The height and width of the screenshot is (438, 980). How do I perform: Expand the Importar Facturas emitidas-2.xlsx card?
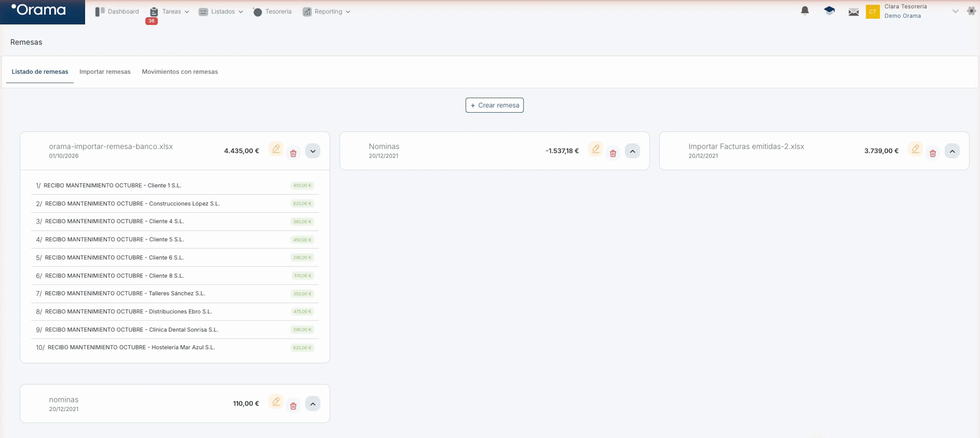click(952, 151)
